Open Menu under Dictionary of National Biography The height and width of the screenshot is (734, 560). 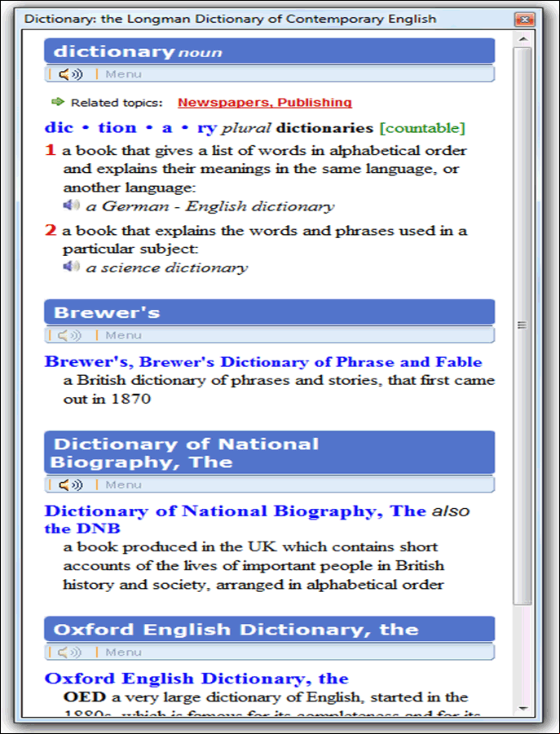(124, 484)
